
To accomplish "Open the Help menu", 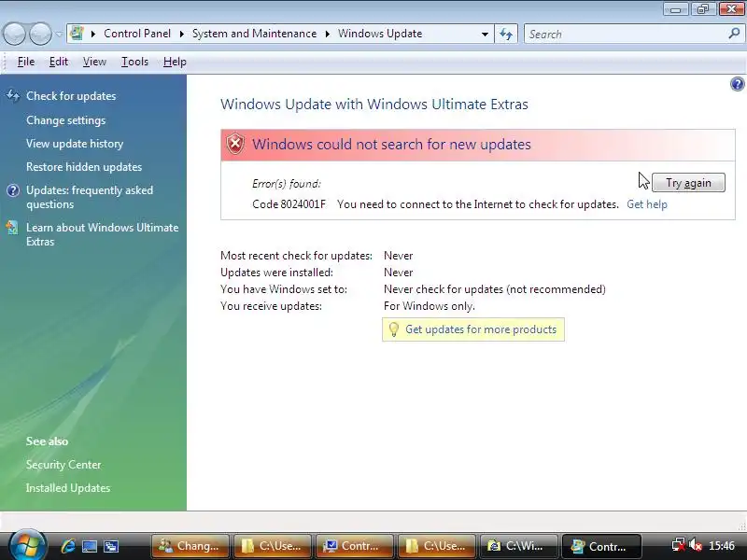I will (175, 62).
